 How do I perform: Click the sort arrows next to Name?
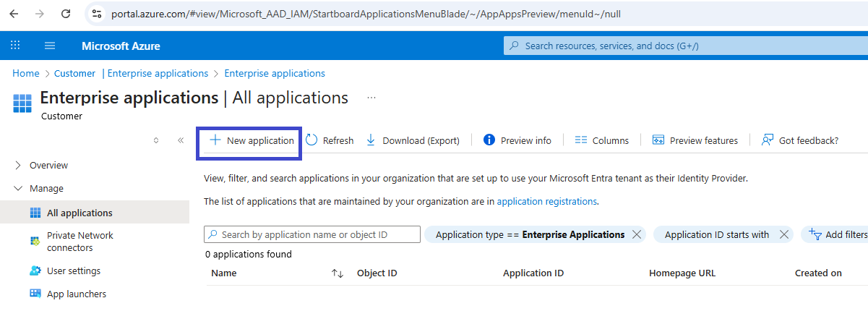tap(338, 273)
